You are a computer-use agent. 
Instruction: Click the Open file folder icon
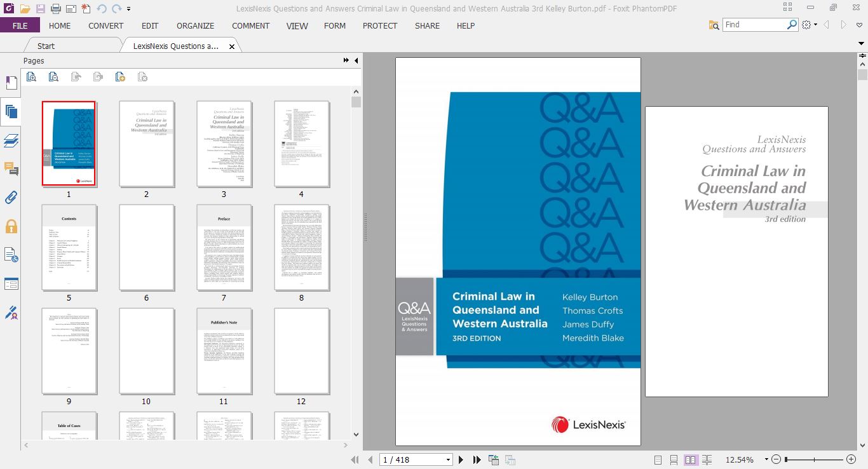pos(25,9)
